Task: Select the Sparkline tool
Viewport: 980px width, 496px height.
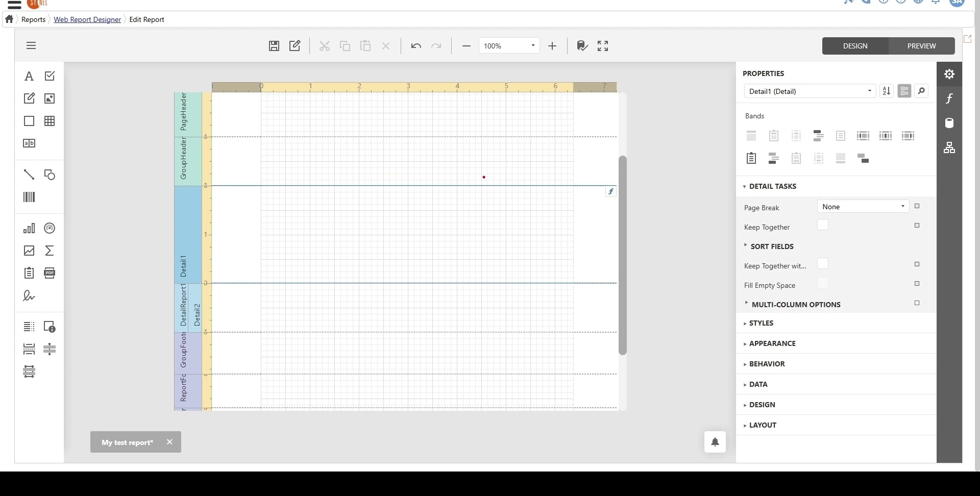Action: (x=29, y=251)
